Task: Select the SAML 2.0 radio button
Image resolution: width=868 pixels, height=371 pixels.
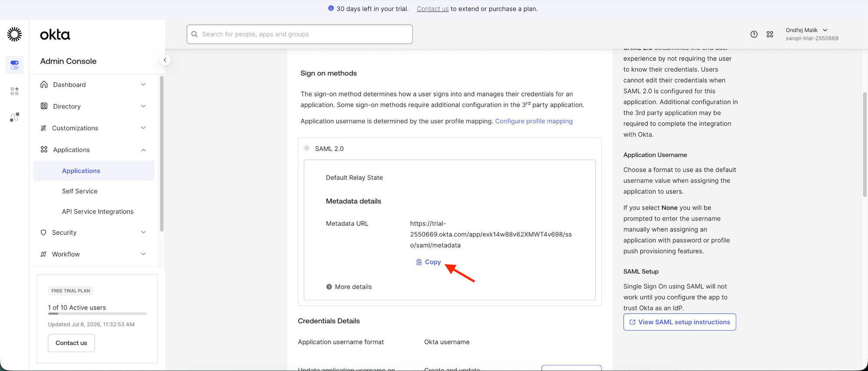Action: pyautogui.click(x=307, y=148)
